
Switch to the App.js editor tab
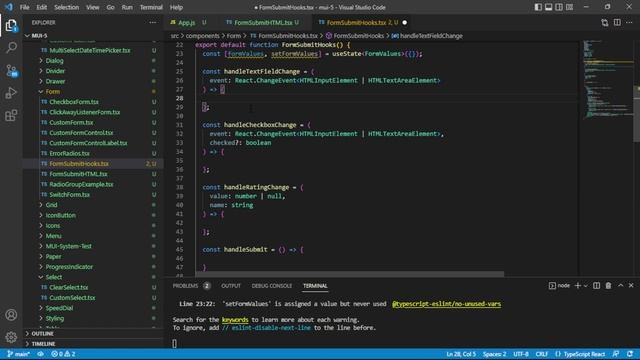click(188, 22)
